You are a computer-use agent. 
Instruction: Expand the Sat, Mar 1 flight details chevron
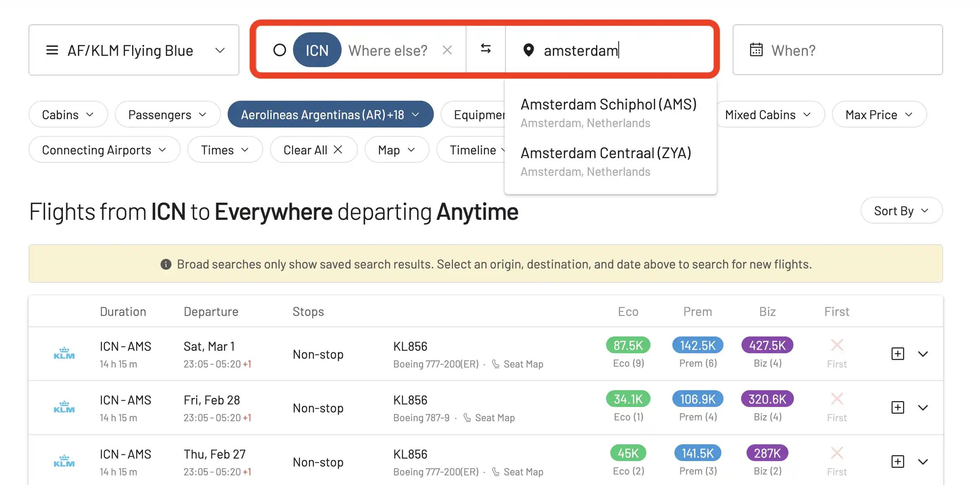(x=923, y=354)
